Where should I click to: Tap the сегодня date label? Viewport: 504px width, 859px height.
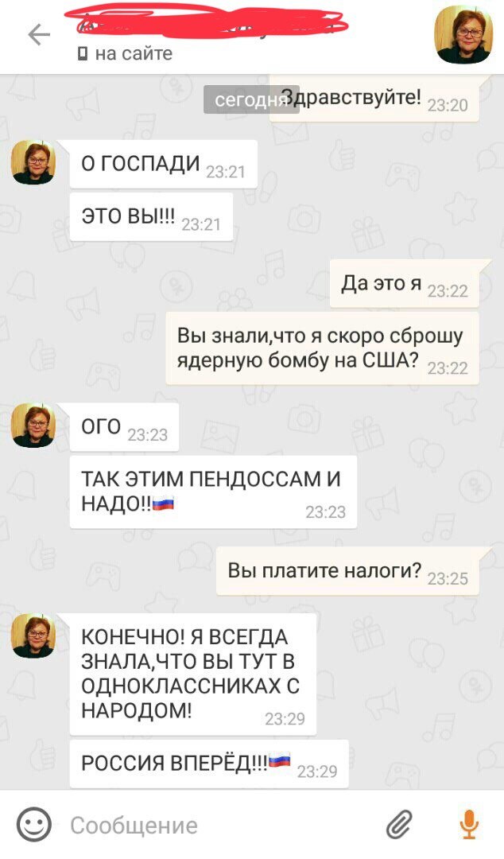coord(251,99)
